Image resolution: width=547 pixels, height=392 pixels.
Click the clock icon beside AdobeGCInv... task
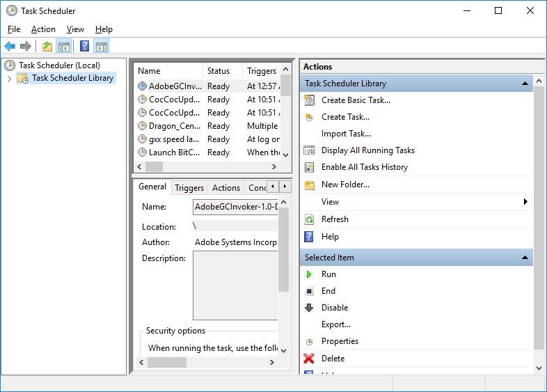143,86
